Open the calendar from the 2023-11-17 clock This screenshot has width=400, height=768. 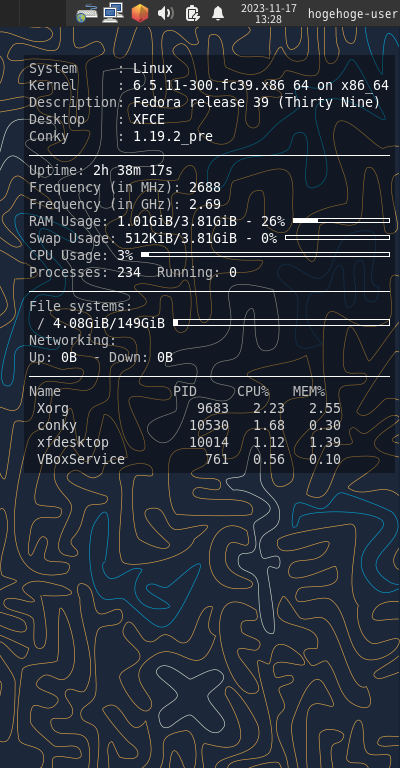point(268,13)
